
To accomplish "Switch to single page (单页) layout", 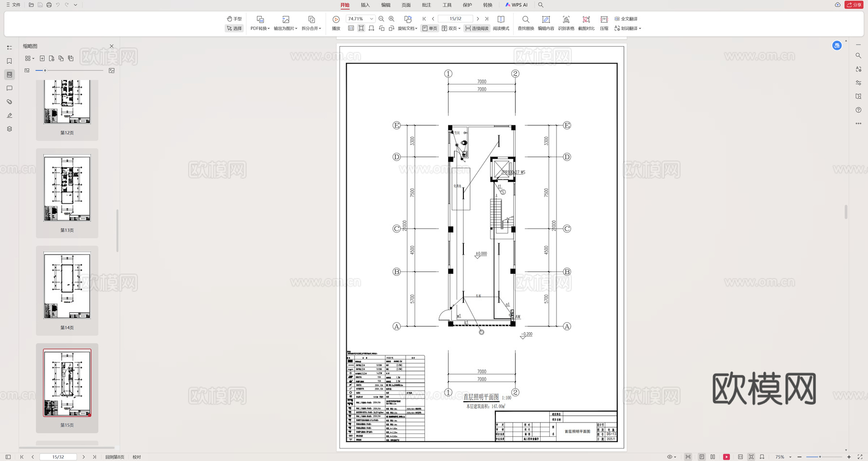I will pos(430,28).
